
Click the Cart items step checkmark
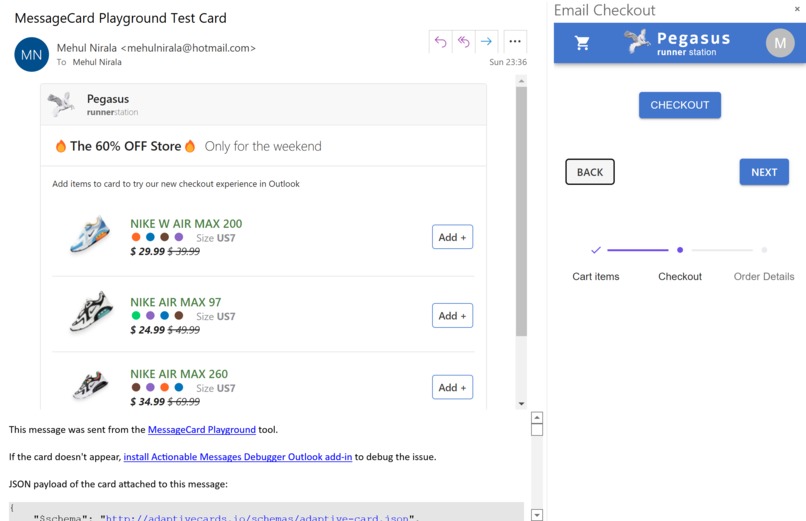tap(596, 250)
